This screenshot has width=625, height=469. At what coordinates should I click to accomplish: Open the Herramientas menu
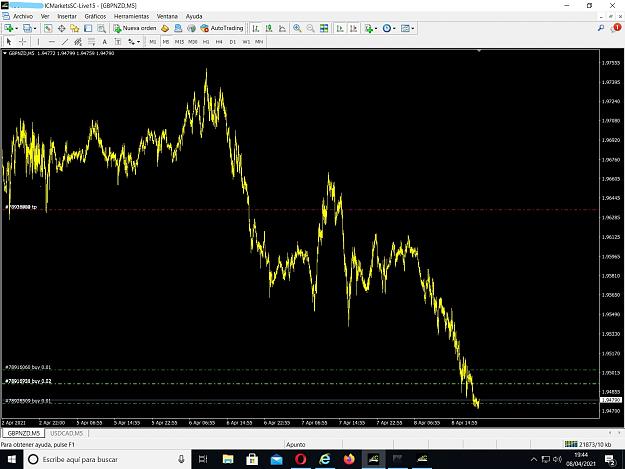tap(132, 16)
